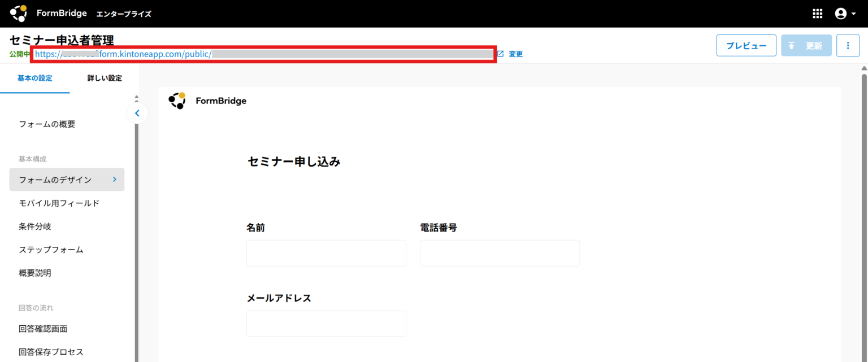Switch to the 基本の設定 tab
The image size is (868, 362).
coord(35,78)
